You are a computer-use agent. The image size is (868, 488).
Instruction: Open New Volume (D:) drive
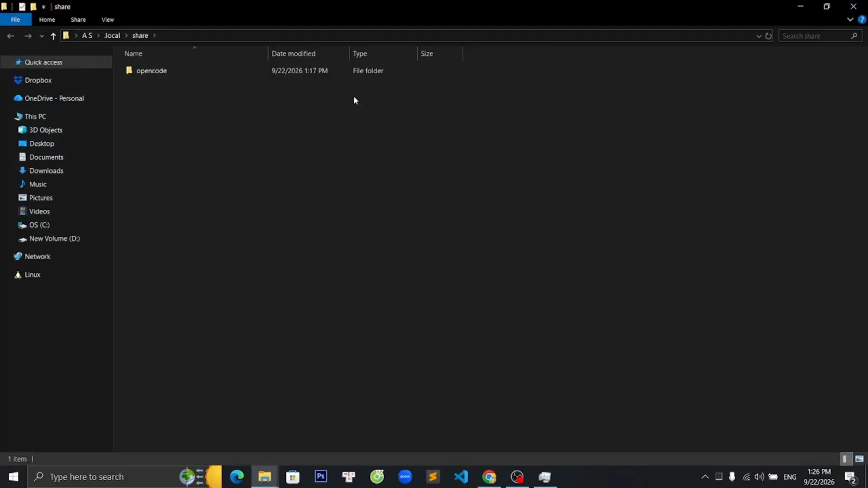coord(54,239)
